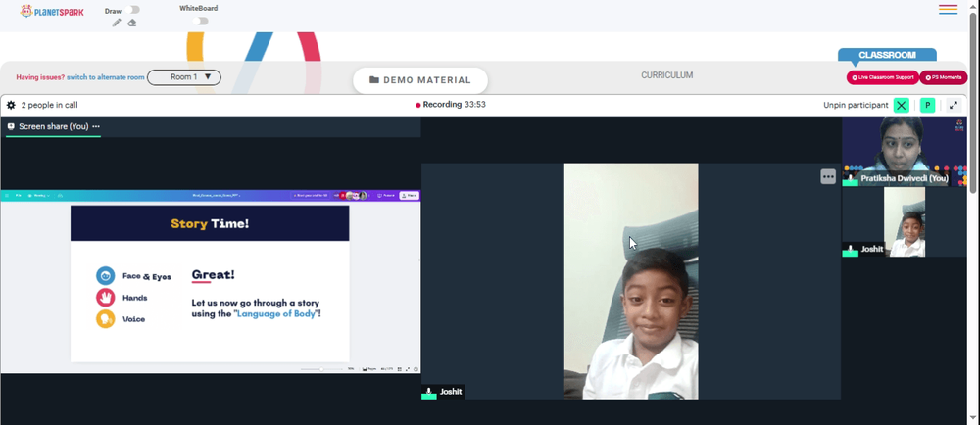Click the Language of Body text
The height and width of the screenshot is (425, 980).
tap(275, 314)
